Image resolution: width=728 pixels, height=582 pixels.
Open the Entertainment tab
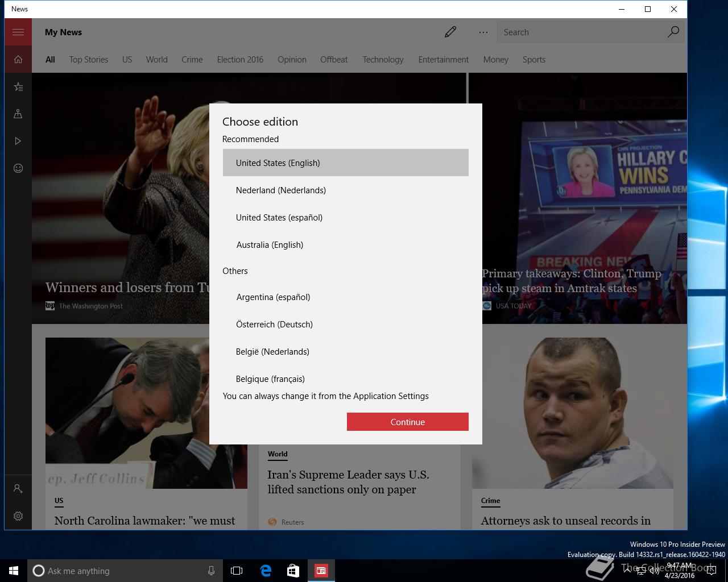coord(444,59)
